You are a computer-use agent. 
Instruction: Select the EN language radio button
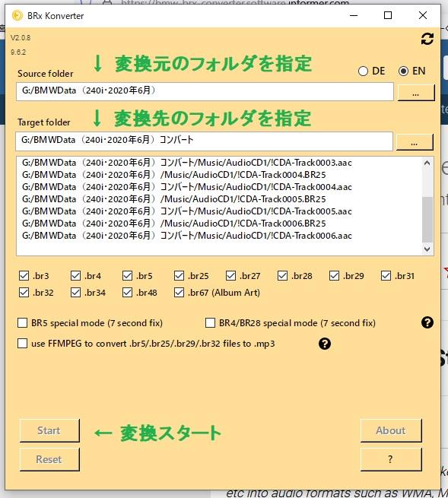[404, 71]
